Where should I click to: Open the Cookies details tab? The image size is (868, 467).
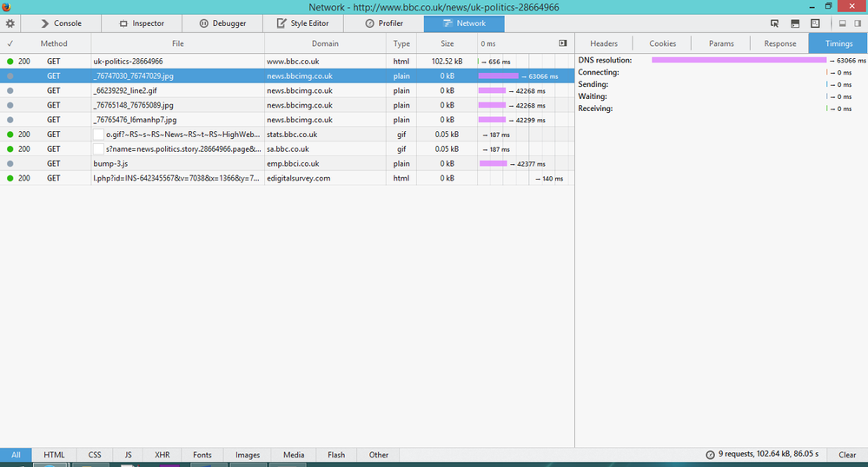pos(663,43)
